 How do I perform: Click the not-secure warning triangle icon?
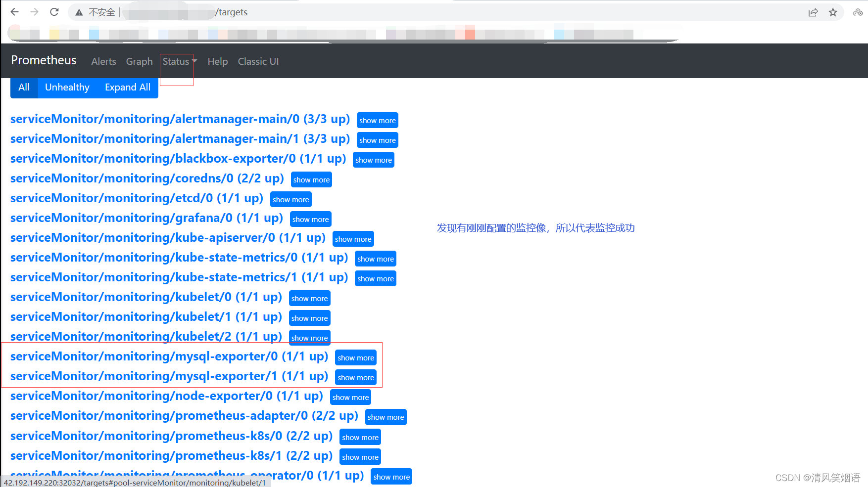[x=79, y=12]
